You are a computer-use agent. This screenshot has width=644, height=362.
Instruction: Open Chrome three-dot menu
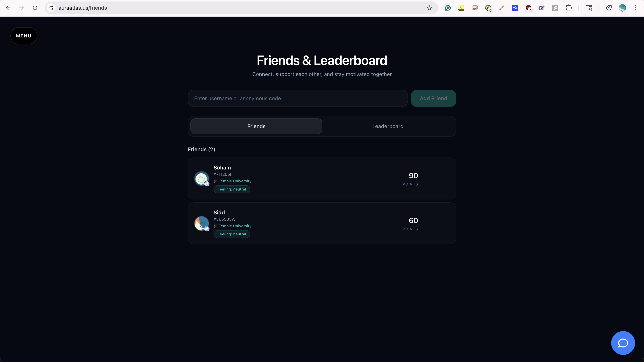(x=636, y=8)
